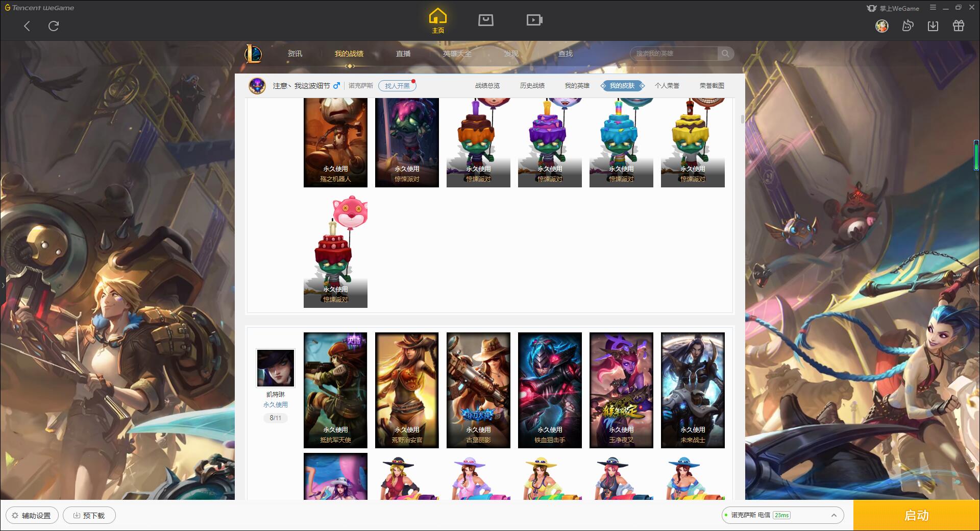Select the 我的战绩 navigation tab

point(349,54)
